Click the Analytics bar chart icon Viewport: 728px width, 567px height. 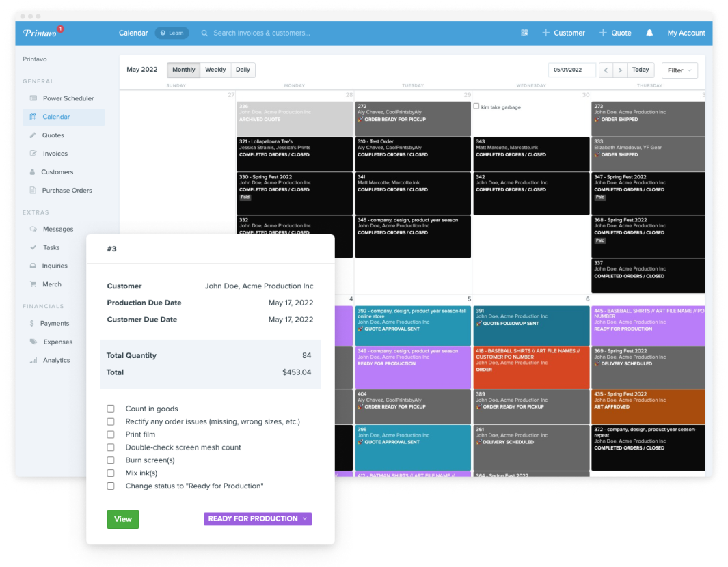point(33,360)
